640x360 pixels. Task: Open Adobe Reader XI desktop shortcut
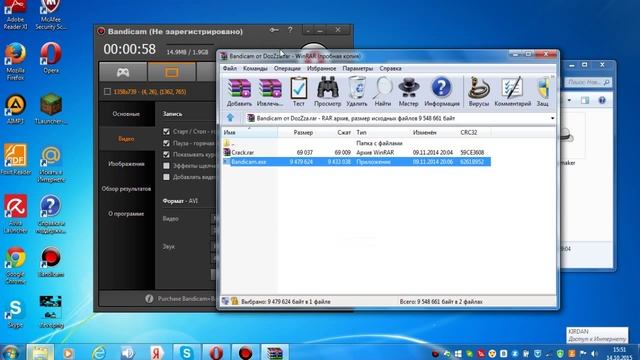click(16, 15)
